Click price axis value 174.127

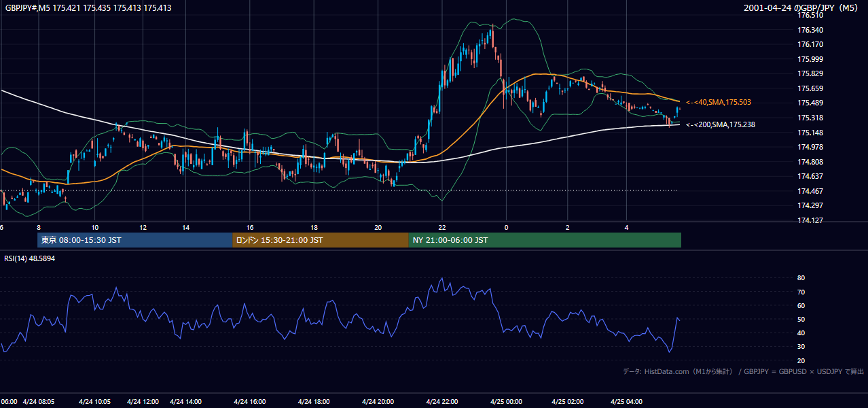810,220
